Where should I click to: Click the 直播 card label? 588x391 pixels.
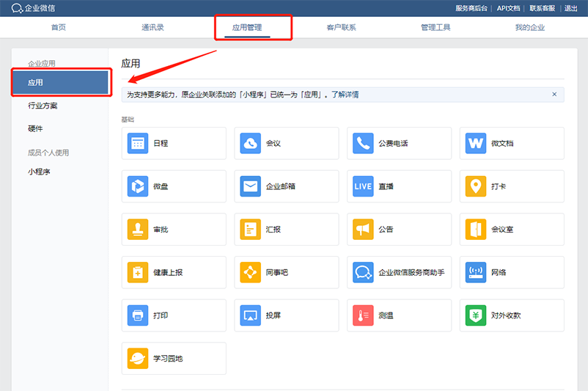click(x=386, y=186)
